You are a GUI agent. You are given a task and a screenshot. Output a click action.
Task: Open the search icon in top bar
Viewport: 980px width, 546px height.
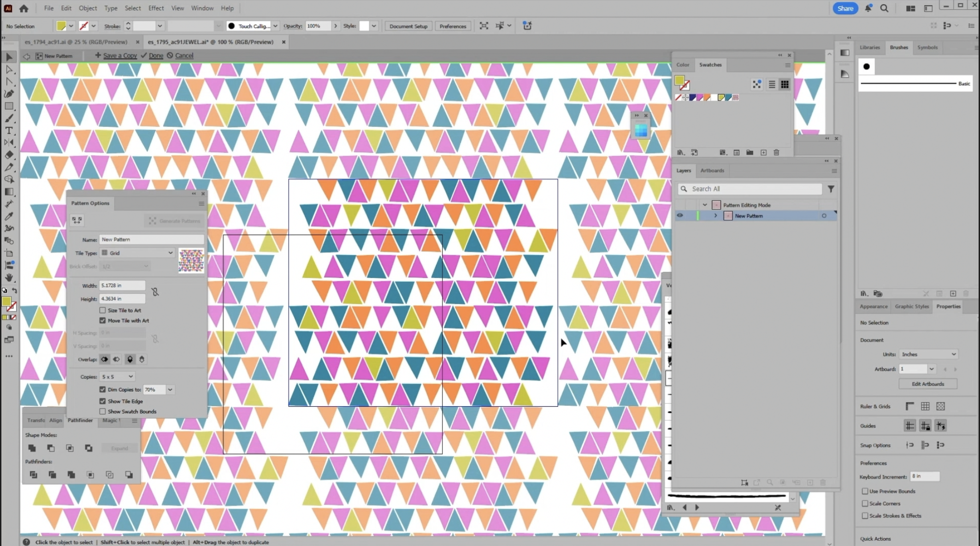point(884,8)
